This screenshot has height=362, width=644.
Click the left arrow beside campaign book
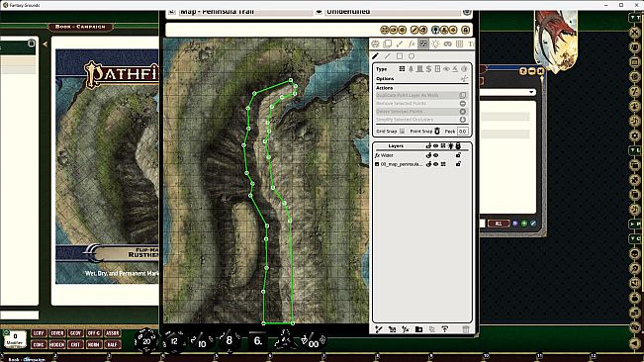(45, 44)
